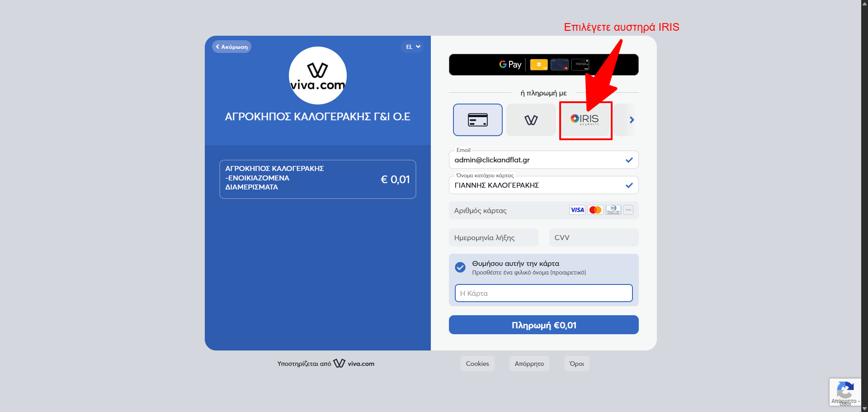Select the credit card payment method icon
The image size is (868, 412).
[477, 120]
